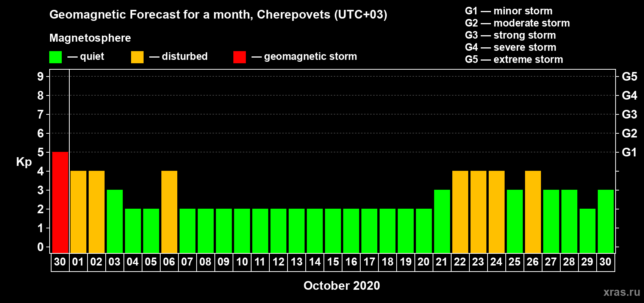Select the green bar above date 13

pyautogui.click(x=297, y=231)
